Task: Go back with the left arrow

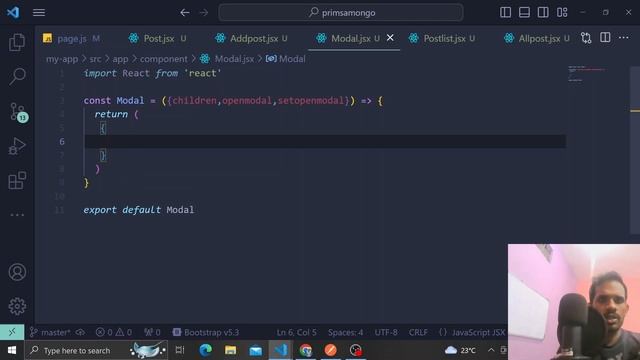Action: tap(185, 13)
